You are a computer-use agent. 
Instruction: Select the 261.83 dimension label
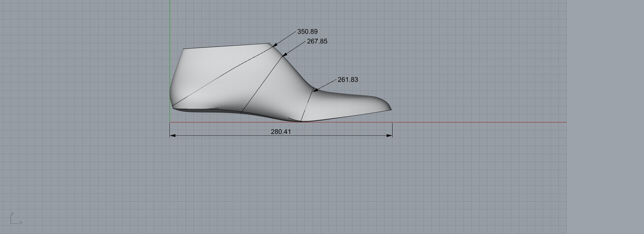[x=348, y=80]
